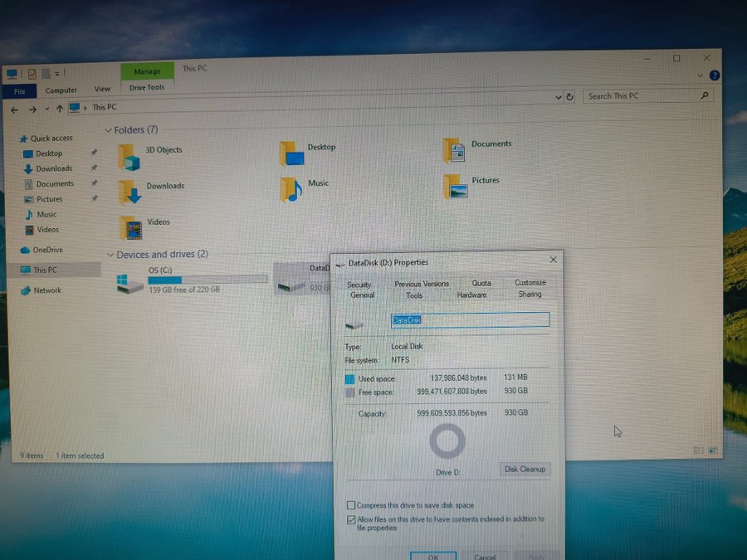This screenshot has width=747, height=560.
Task: Click the OS (C:) drive icon
Action: (x=129, y=284)
